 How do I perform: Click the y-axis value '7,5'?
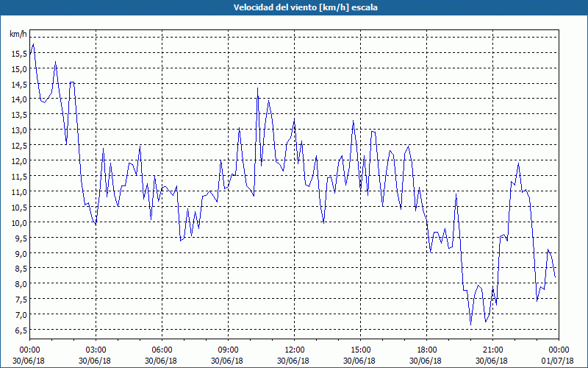click(x=21, y=300)
